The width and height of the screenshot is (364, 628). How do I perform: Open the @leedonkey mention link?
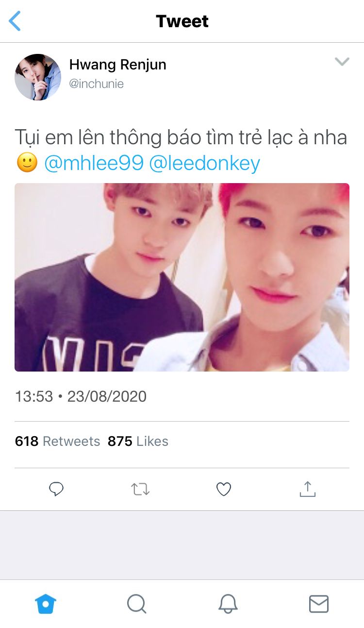click(x=204, y=164)
